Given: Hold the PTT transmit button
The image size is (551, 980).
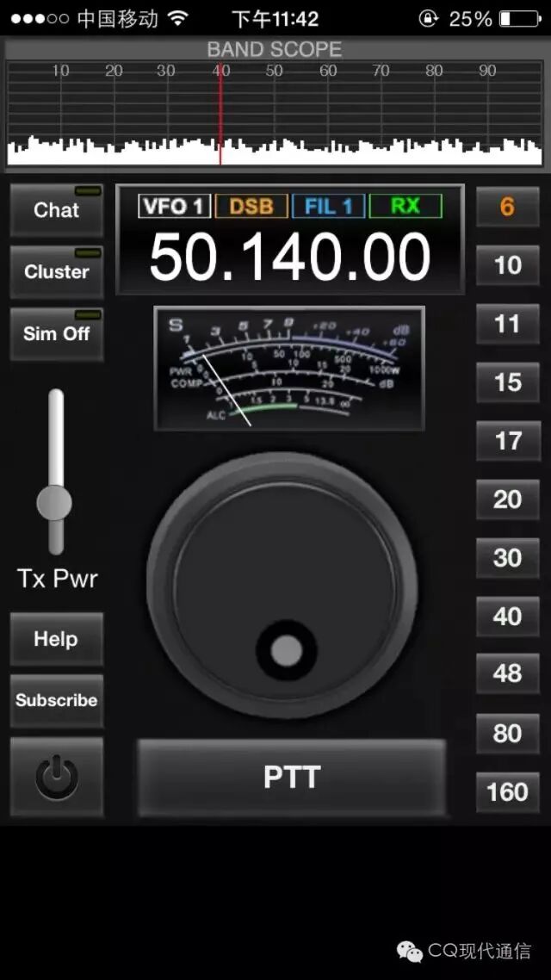Looking at the screenshot, I should tap(292, 778).
